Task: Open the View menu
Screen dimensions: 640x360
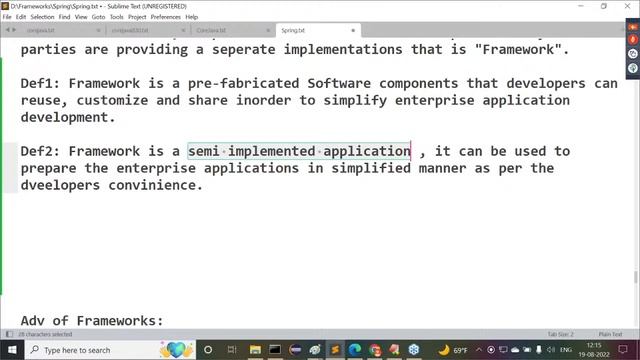Action: (x=81, y=17)
